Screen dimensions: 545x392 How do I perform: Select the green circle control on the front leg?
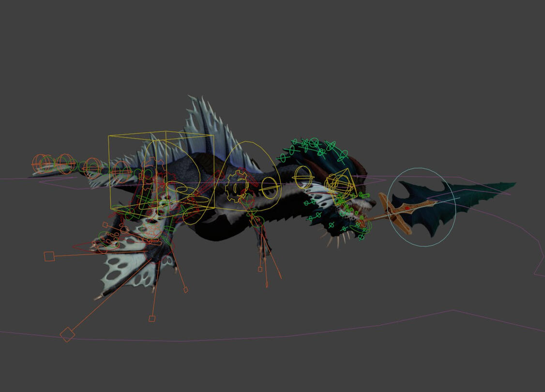point(257,222)
